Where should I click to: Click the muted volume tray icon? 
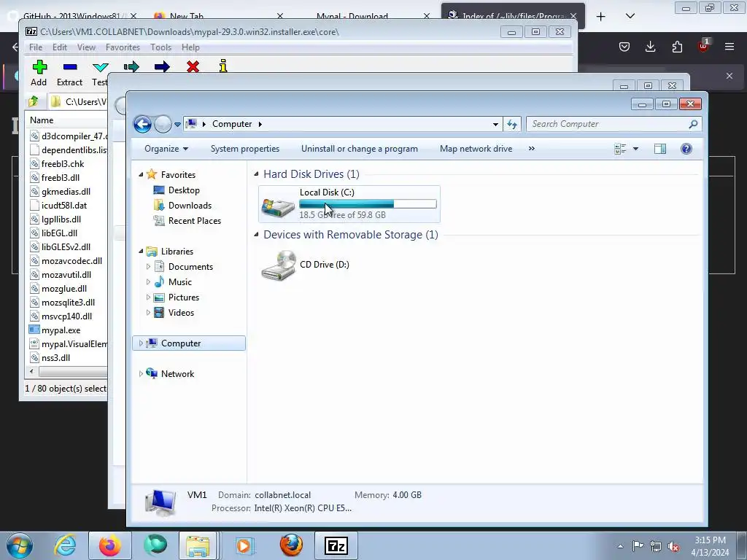(x=673, y=546)
